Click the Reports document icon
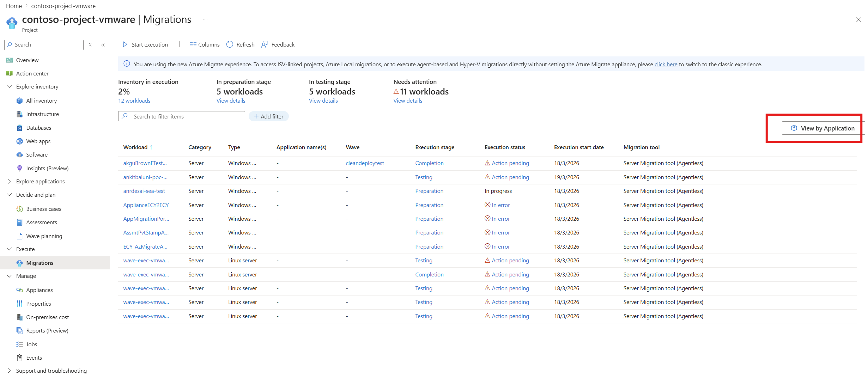The image size is (868, 384). [x=20, y=331]
